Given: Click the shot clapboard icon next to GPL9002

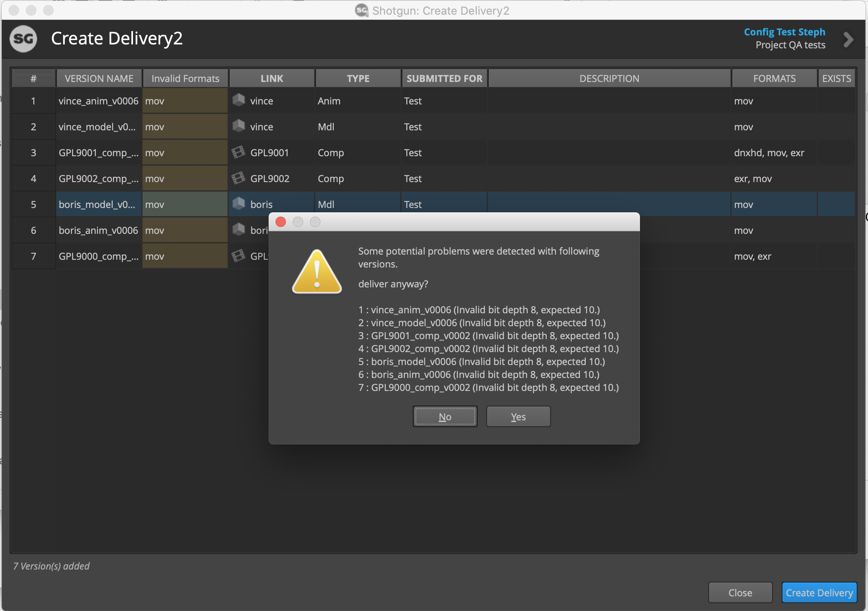Looking at the screenshot, I should point(238,178).
